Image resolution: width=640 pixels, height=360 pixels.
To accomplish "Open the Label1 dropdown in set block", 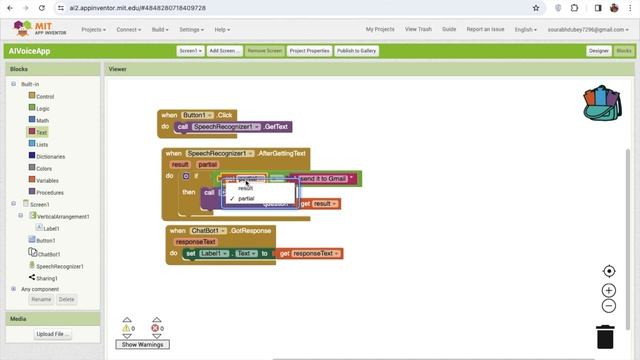I will [x=213, y=253].
